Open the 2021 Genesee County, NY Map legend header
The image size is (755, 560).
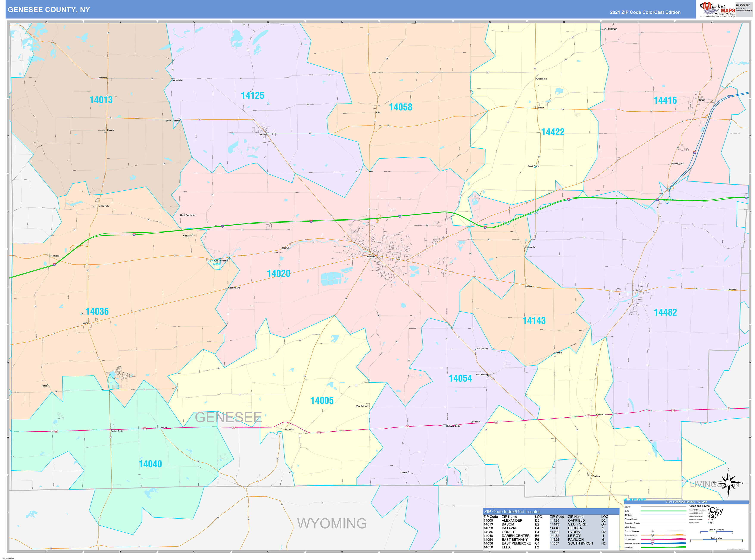click(x=686, y=502)
